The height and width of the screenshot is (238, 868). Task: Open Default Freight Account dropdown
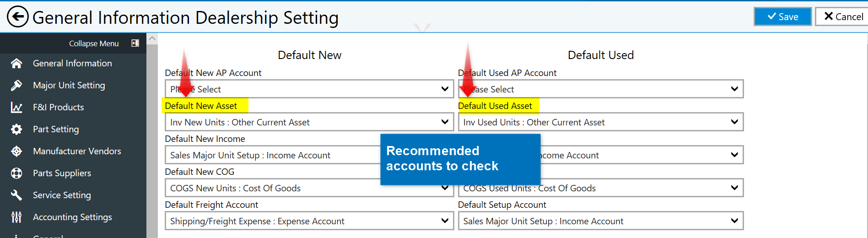309,221
